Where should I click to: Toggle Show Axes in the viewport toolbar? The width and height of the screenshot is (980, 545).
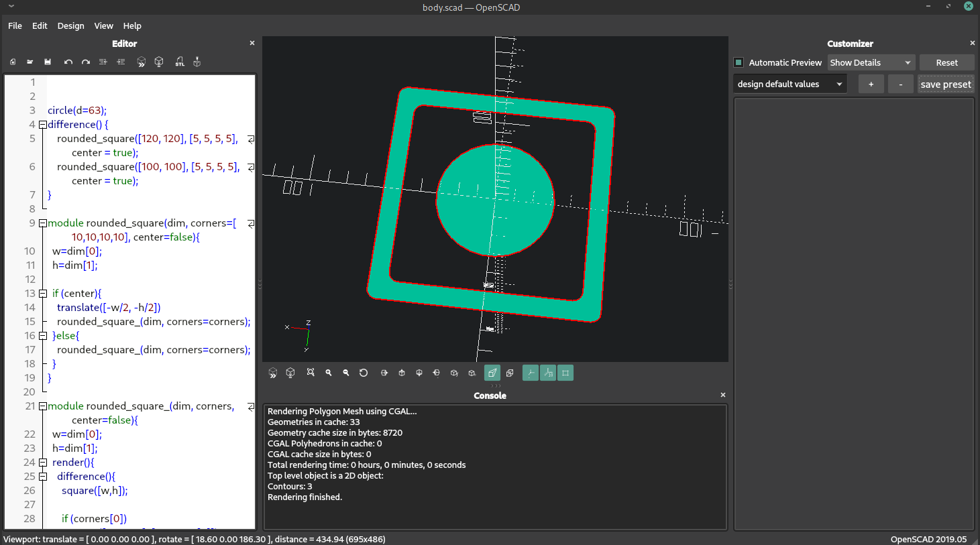pyautogui.click(x=531, y=373)
